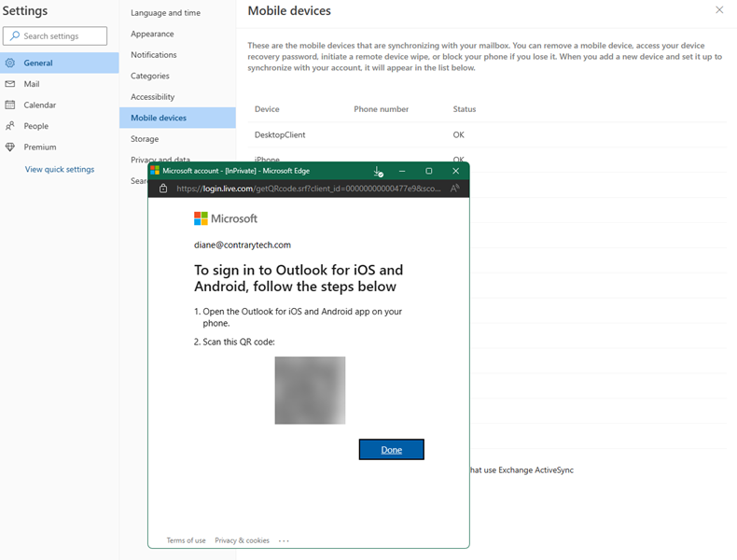Close the Microsoft account Edge window

[x=455, y=171]
